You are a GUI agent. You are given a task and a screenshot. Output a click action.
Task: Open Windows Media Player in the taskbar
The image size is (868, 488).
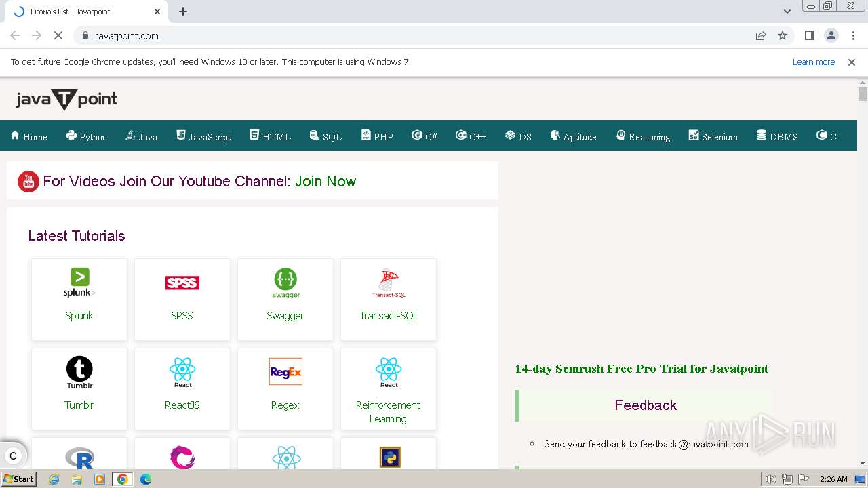(x=100, y=479)
